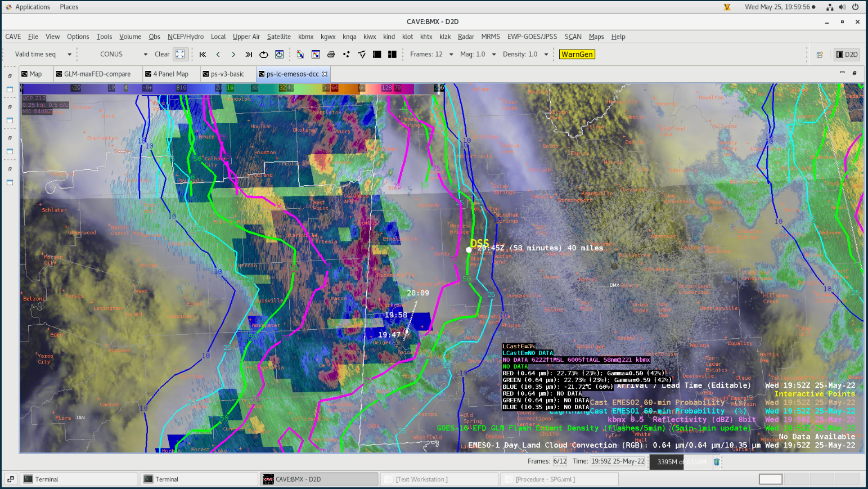Screen dimensions: 868x489
Task: Click the extent icon beside Clear
Action: [x=180, y=55]
